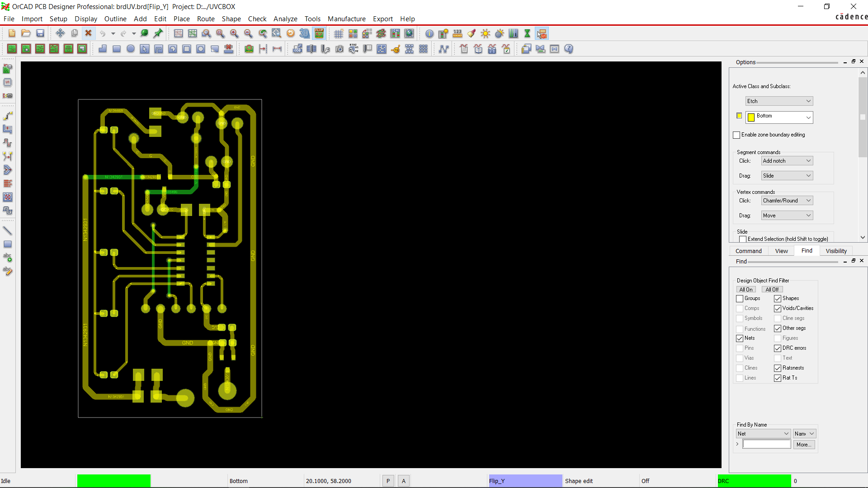The width and height of the screenshot is (868, 488).
Task: Uncheck Ratsnests in Design Object Find Filter
Action: point(778,368)
